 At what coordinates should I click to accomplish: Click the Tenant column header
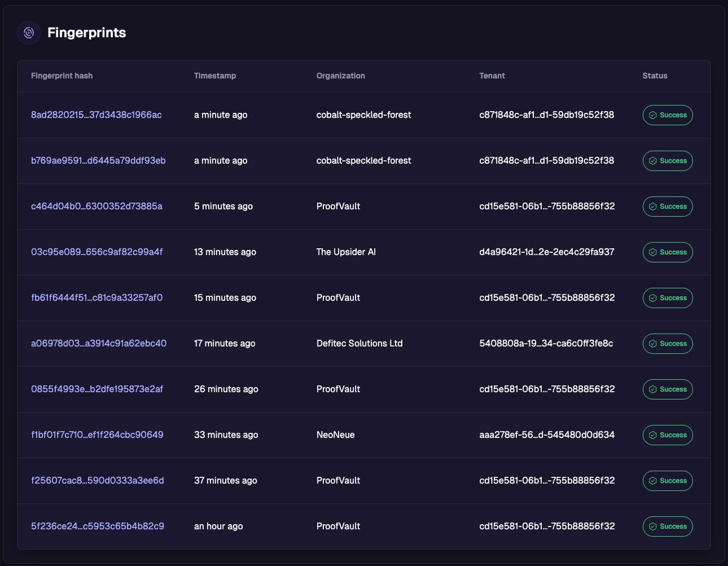(492, 76)
